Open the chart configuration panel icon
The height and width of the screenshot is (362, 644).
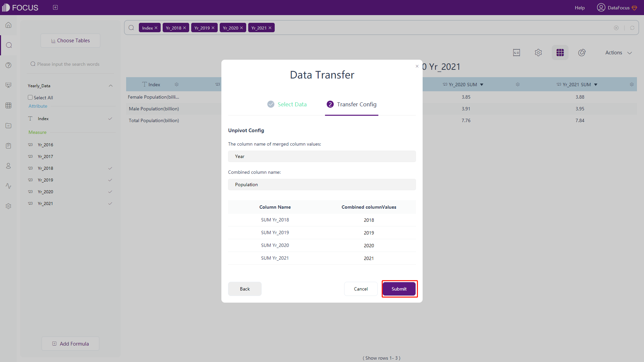517,53
